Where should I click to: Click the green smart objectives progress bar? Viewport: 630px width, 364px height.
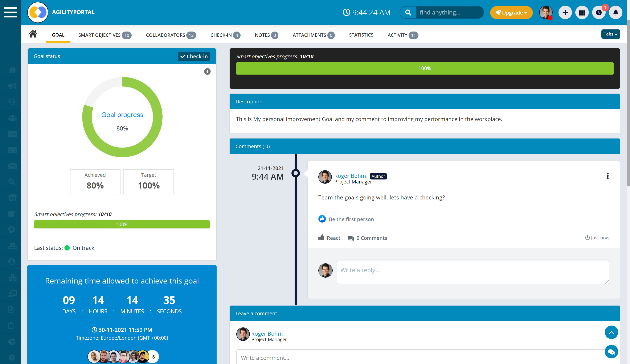[425, 68]
